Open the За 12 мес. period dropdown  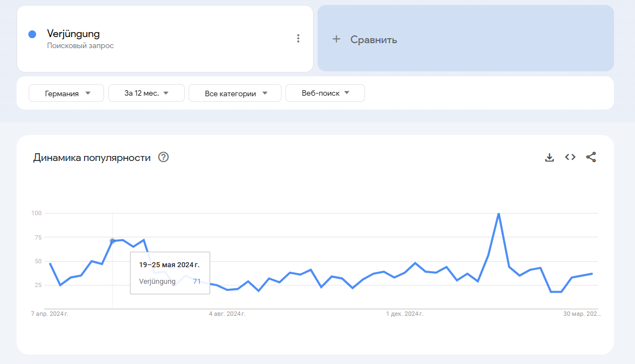tap(147, 93)
